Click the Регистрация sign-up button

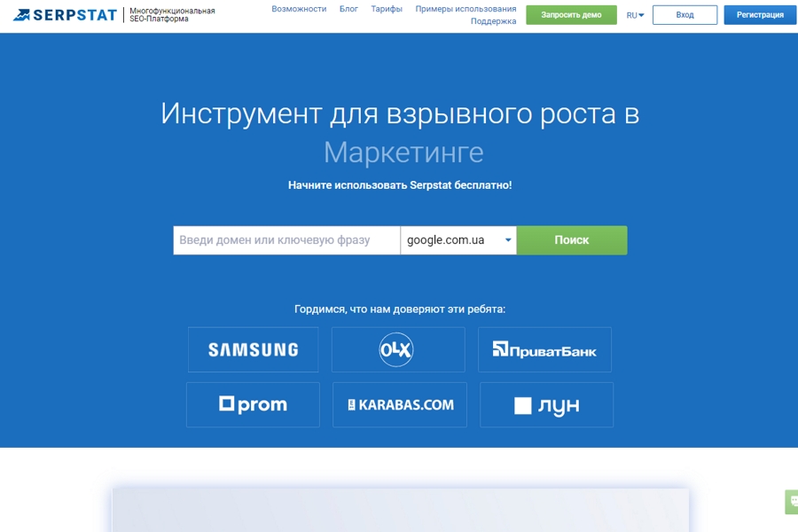click(x=760, y=15)
